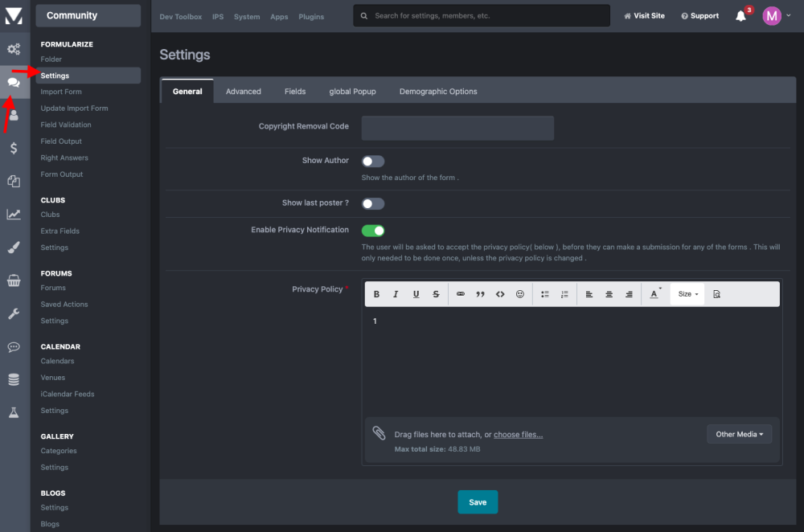This screenshot has height=532, width=804.
Task: Click the paintbrush customization sidebar icon
Action: coord(14,248)
